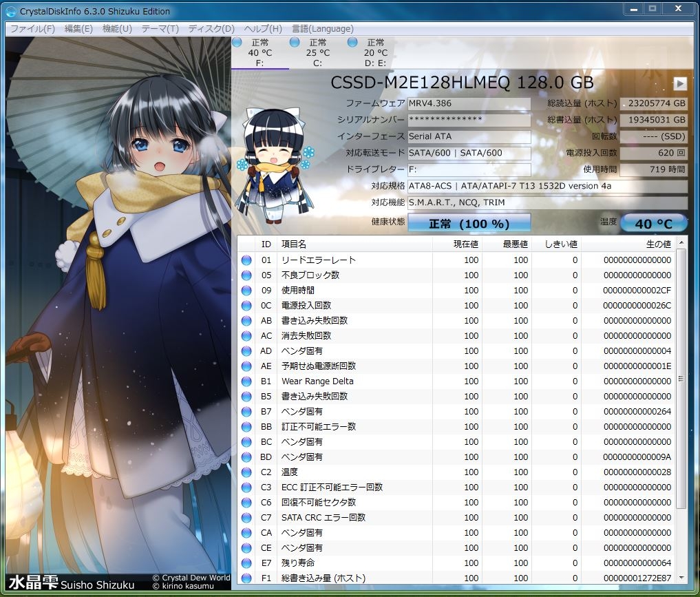The image size is (700, 597).
Task: Click the status icon for ID 0C row
Action: pyautogui.click(x=246, y=306)
